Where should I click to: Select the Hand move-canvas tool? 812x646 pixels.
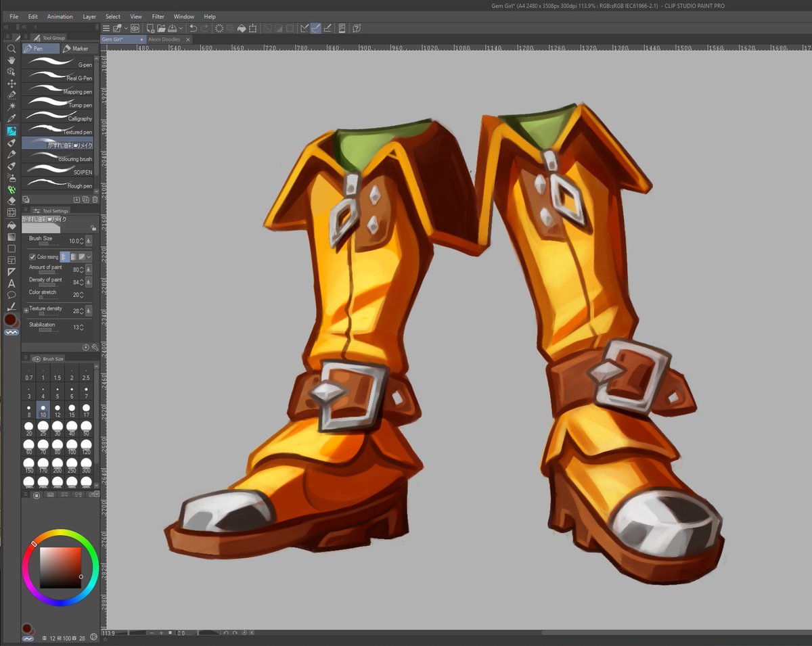point(12,60)
